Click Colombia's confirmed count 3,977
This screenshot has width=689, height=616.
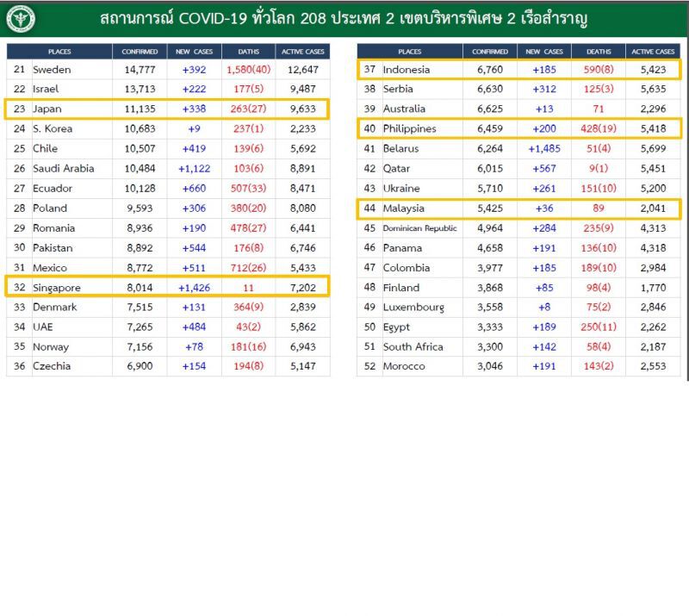point(490,267)
